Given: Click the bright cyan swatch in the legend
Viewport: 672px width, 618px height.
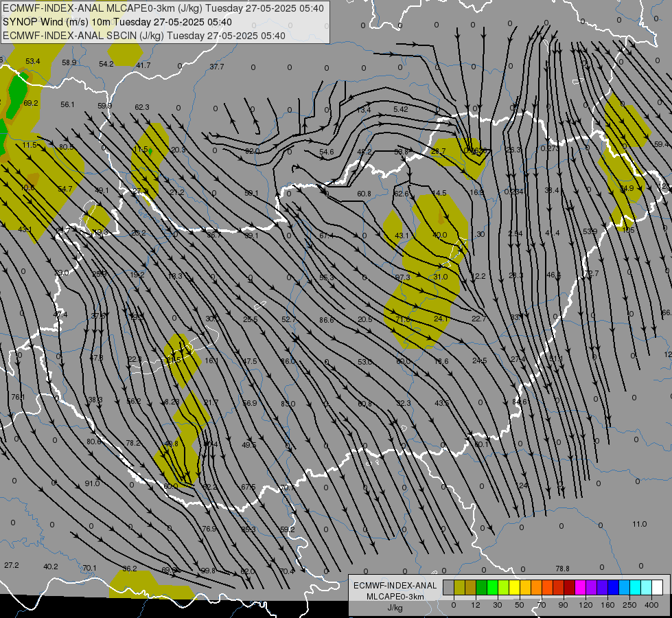Looking at the screenshot, I should tap(635, 588).
